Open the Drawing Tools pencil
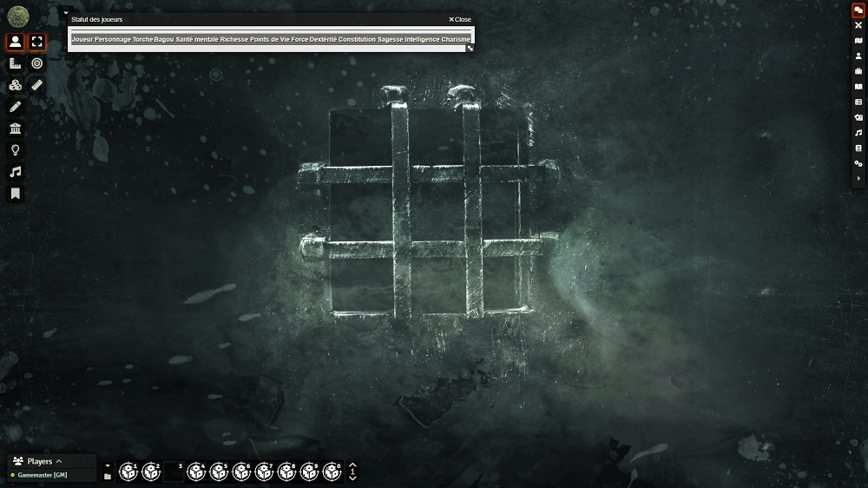Screen dimensions: 868x488 click(15, 107)
